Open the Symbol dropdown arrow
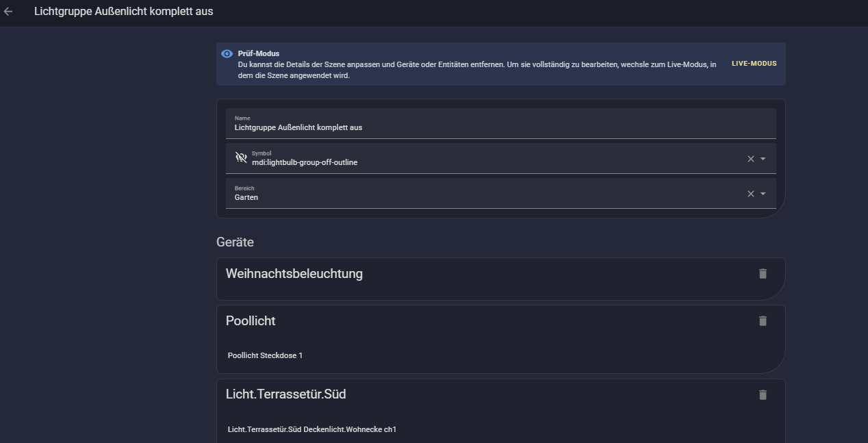This screenshot has height=443, width=868. point(763,159)
